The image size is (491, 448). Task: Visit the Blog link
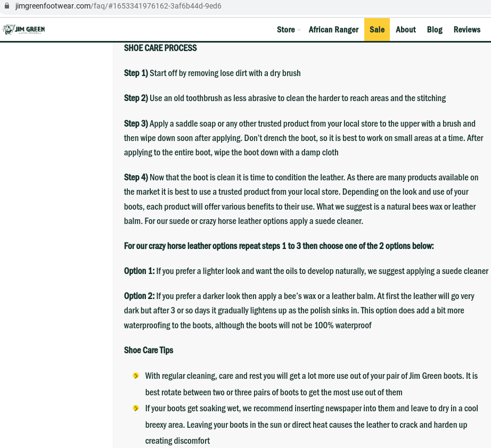point(435,29)
